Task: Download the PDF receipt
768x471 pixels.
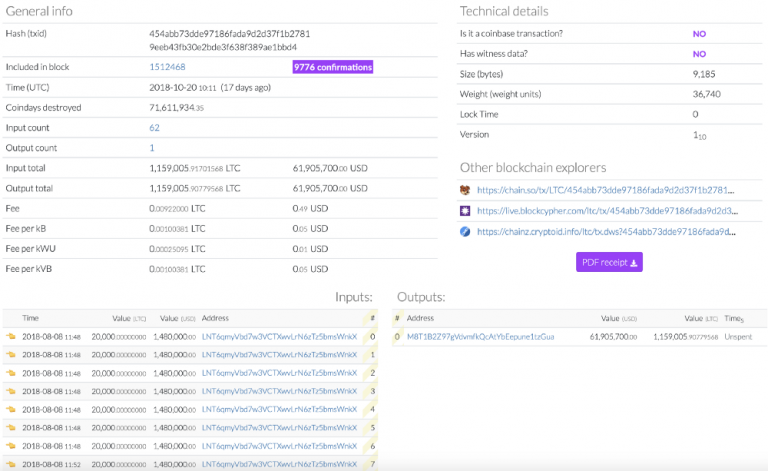Action: tap(609, 262)
